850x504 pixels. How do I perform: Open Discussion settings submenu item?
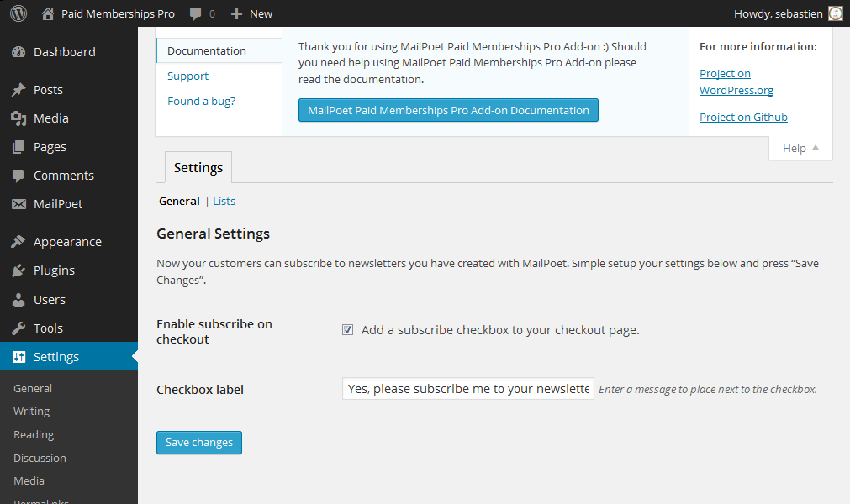coord(40,458)
